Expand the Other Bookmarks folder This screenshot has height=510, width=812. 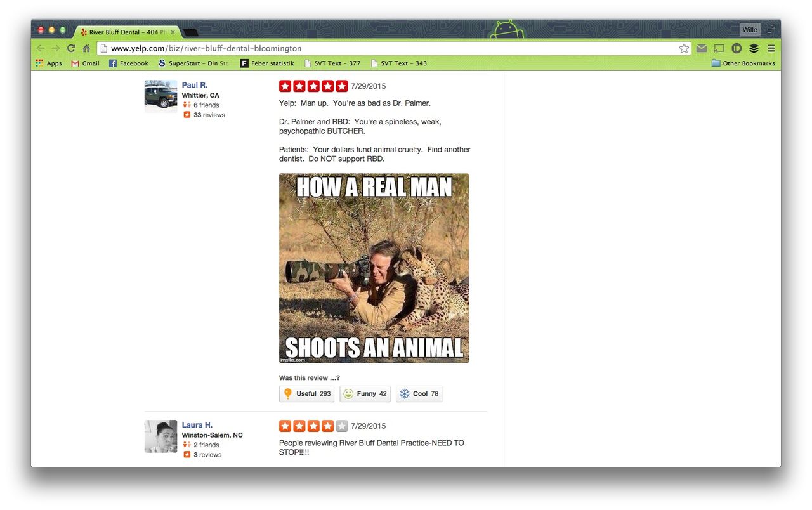tap(743, 63)
